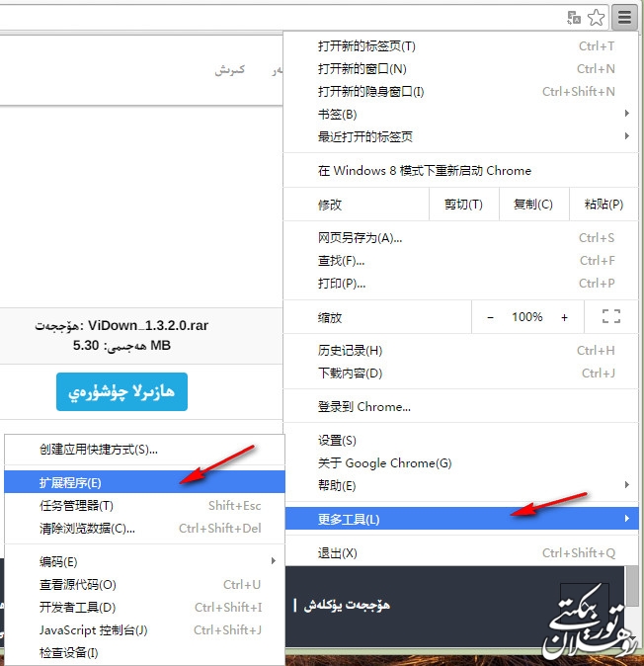Viewport: 644px width, 666px height.
Task: Open 任务管理器(T) task manager
Action: (144, 506)
